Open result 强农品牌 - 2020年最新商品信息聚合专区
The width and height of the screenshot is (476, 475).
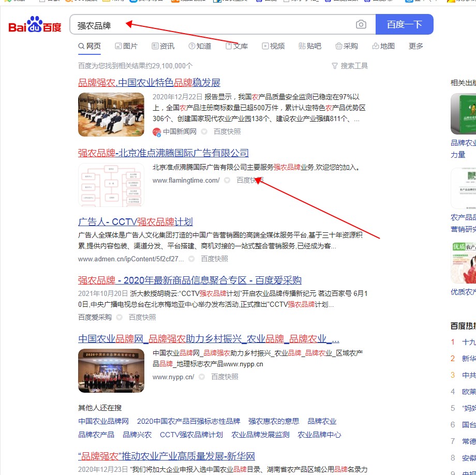tap(190, 280)
